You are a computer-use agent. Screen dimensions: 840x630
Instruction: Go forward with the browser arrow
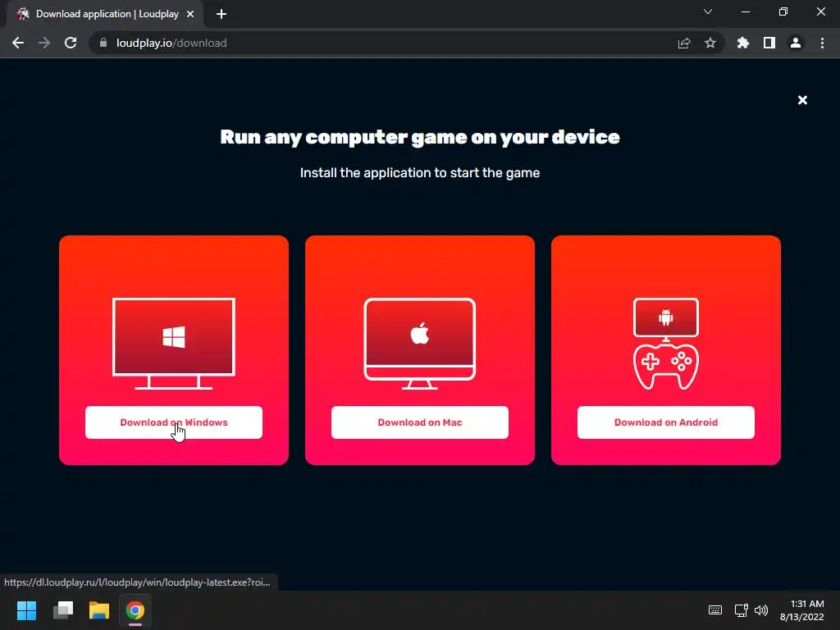[44, 43]
